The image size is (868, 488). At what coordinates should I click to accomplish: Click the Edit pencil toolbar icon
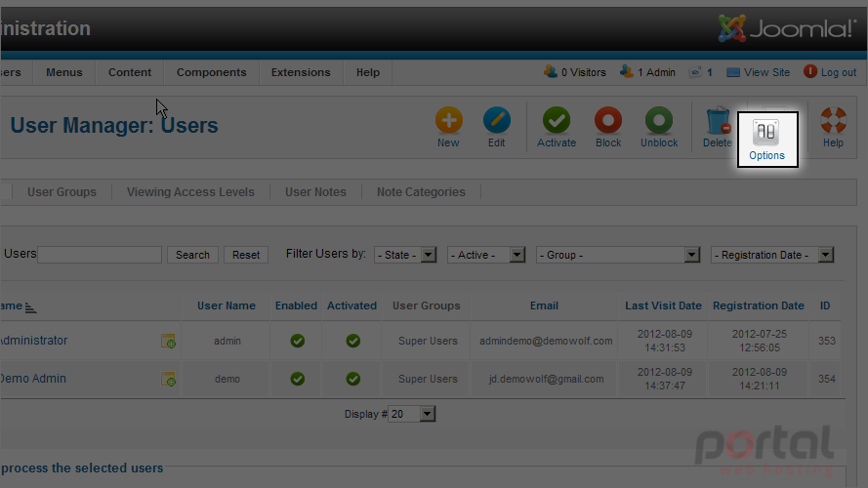(497, 120)
